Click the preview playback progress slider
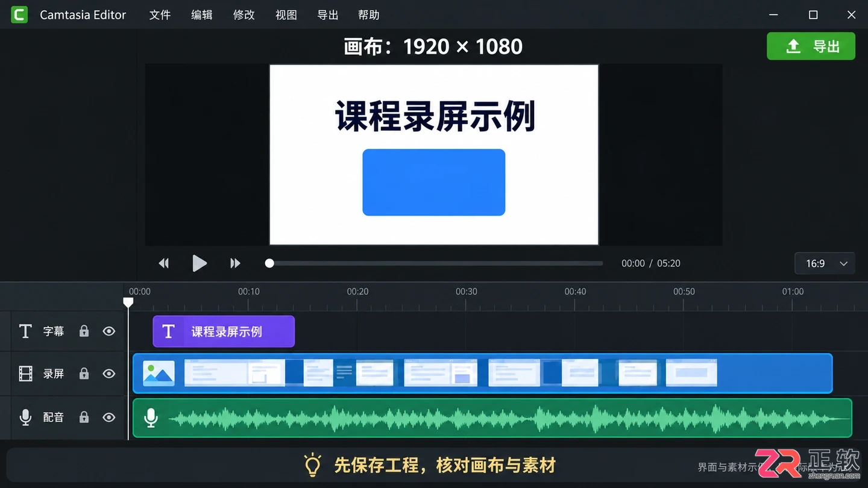868x488 pixels. pos(434,263)
